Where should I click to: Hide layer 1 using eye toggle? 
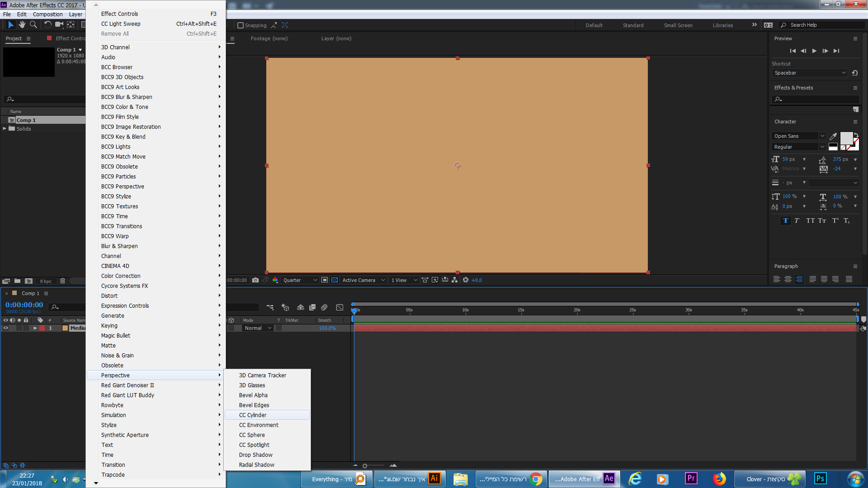6,328
